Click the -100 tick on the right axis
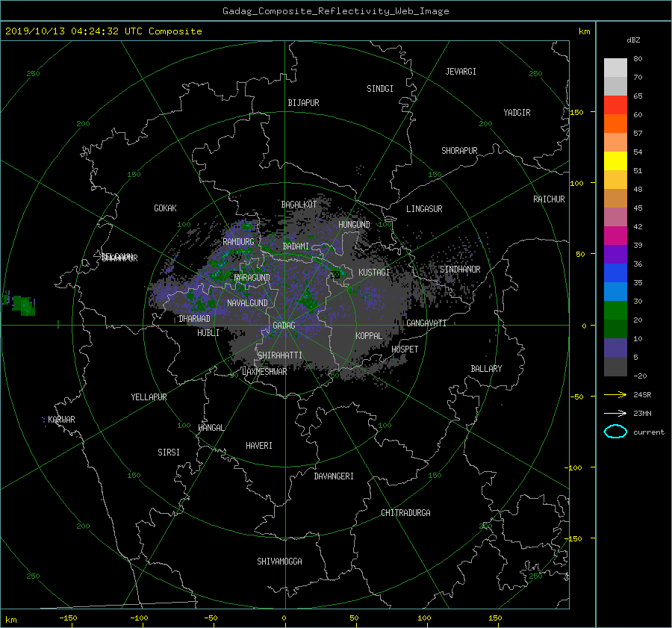This screenshot has width=672, height=628. [573, 467]
